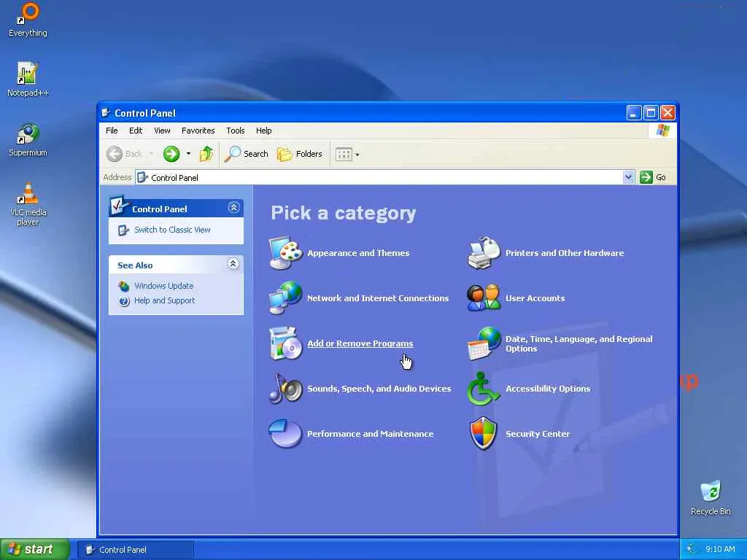747x560 pixels.
Task: Click the Security Center text link
Action: [x=538, y=434]
